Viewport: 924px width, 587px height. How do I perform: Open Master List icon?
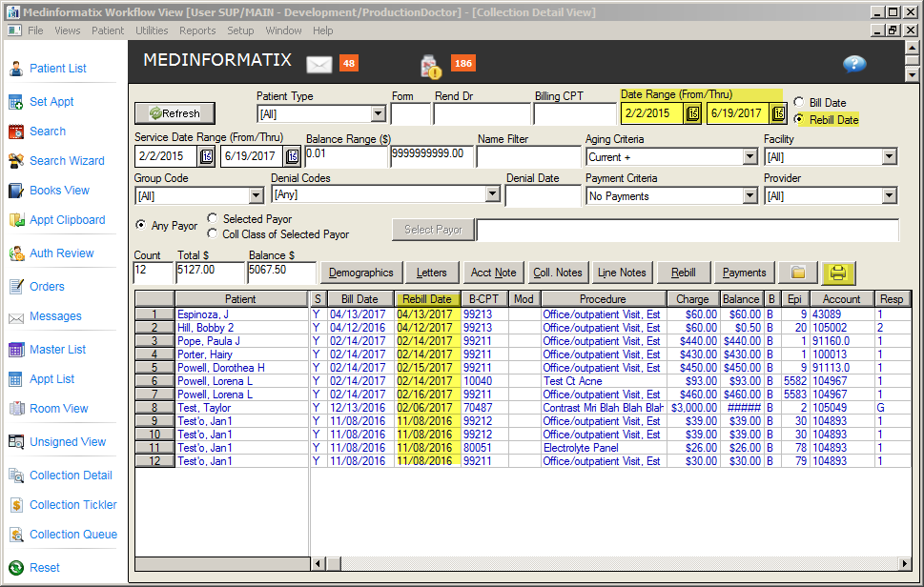[16, 350]
